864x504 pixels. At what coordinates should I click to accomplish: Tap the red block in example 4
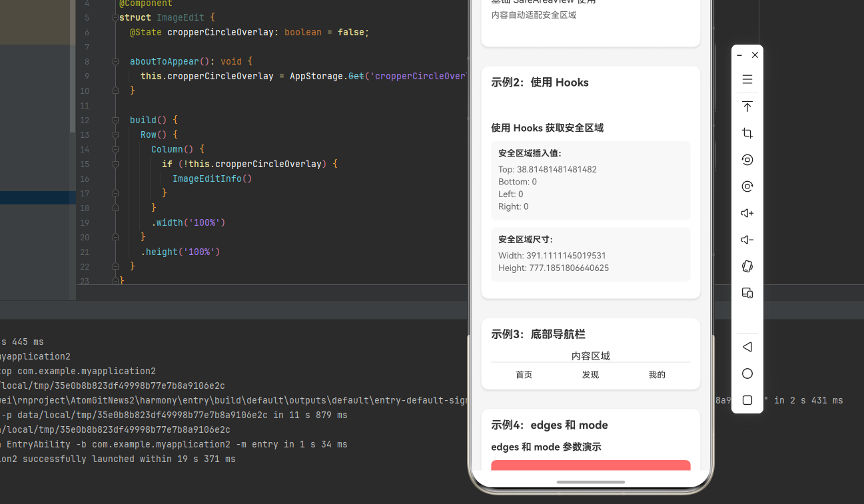[x=591, y=465]
